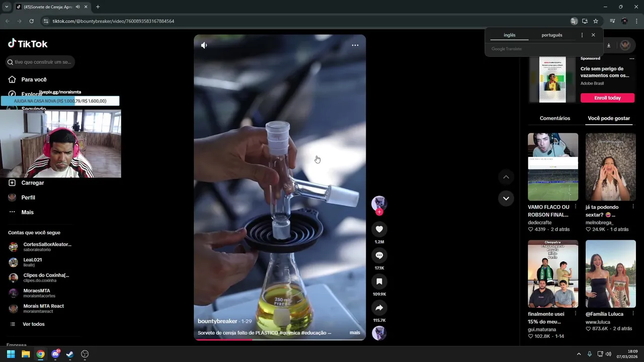The height and width of the screenshot is (362, 644).
Task: Select inglês in translate popup
Action: click(x=510, y=35)
